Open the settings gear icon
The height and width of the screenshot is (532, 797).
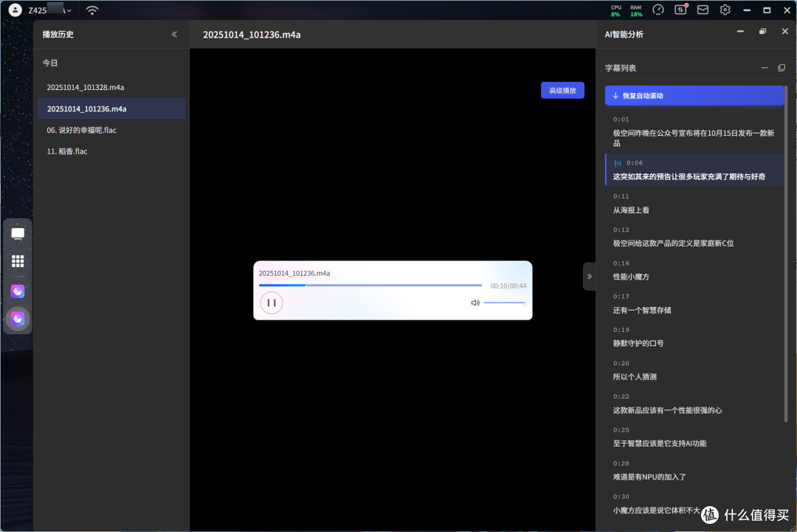725,10
